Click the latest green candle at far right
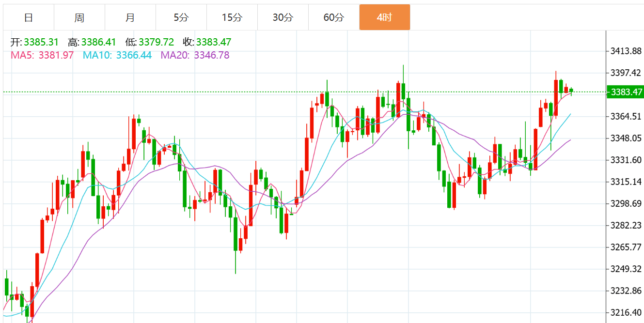Viewport: 644px width, 323px height. pos(571,91)
